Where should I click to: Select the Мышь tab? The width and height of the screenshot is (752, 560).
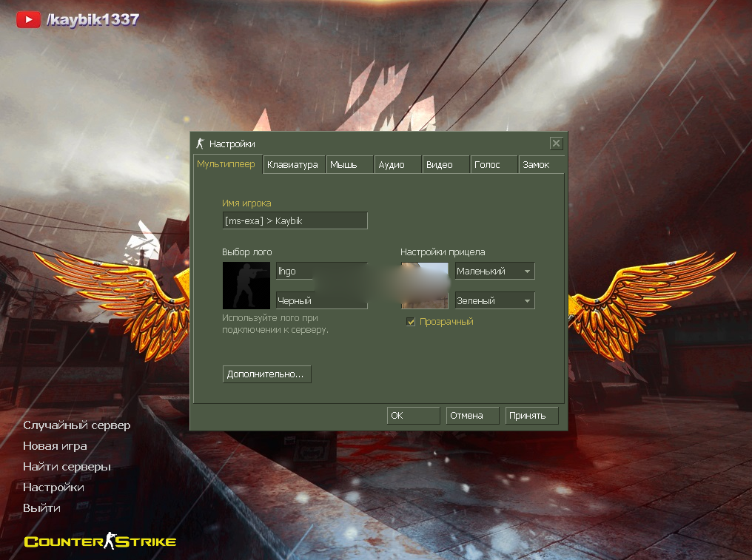tap(349, 165)
